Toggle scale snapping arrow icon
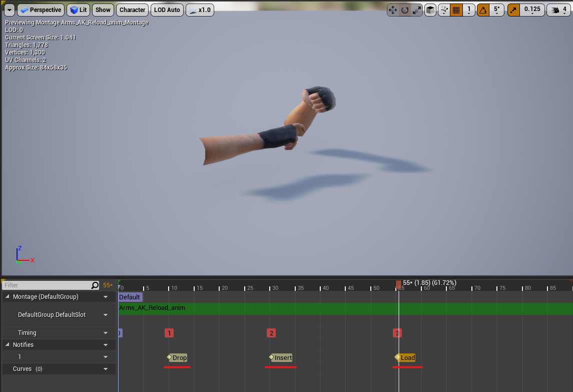This screenshot has width=573, height=392. (513, 10)
